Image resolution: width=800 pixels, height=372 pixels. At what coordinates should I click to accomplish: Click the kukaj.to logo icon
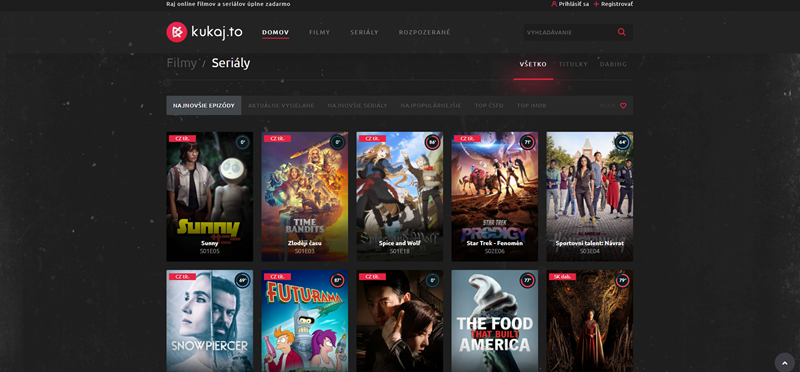coord(177,32)
